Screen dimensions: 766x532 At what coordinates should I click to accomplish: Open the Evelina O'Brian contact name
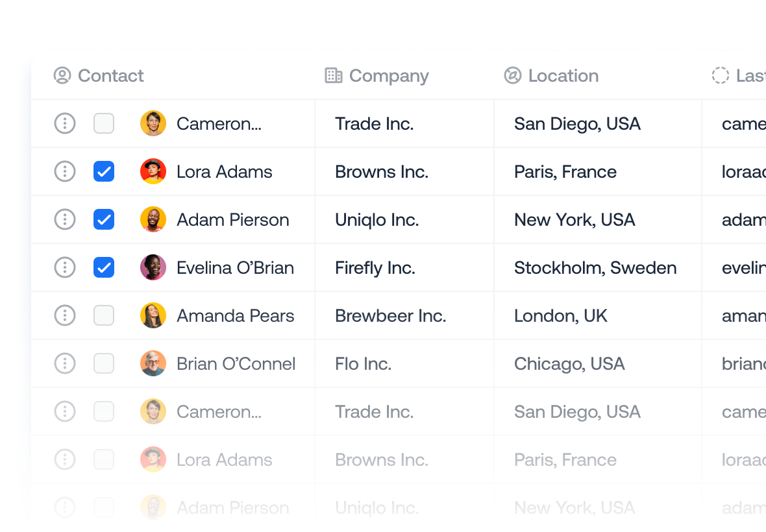point(235,268)
